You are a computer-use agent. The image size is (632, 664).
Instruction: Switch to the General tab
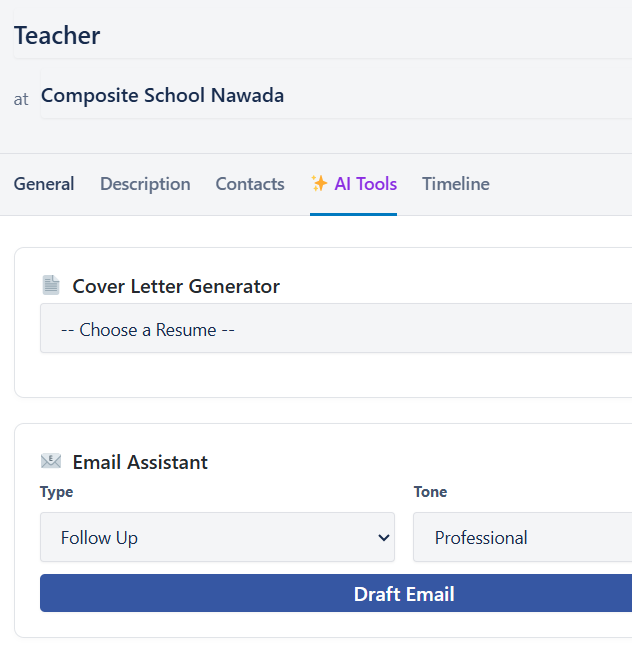coord(44,184)
